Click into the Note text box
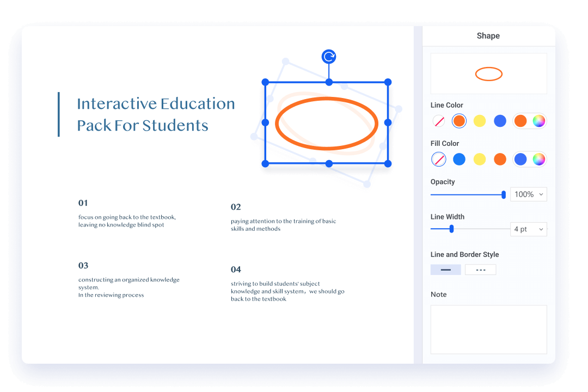 [x=488, y=329]
